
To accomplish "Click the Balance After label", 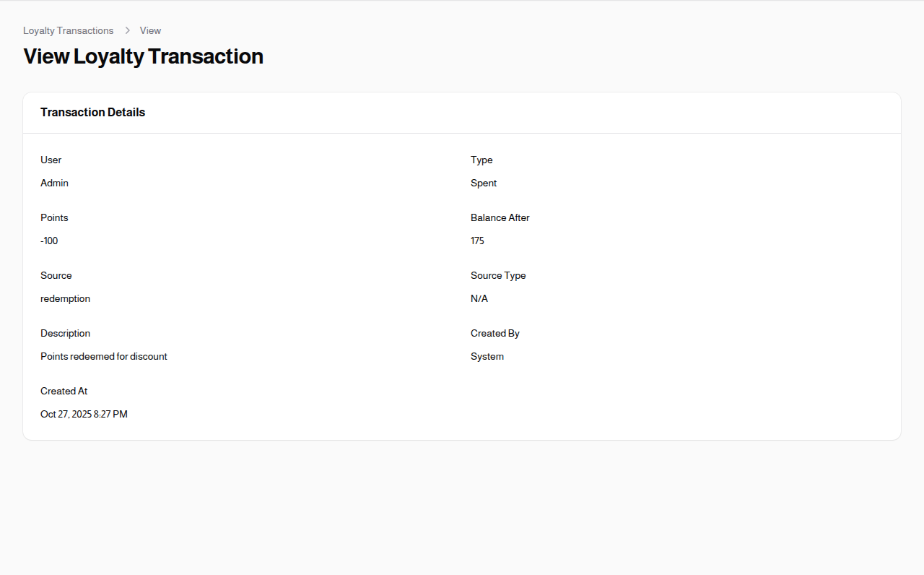I will 500,217.
